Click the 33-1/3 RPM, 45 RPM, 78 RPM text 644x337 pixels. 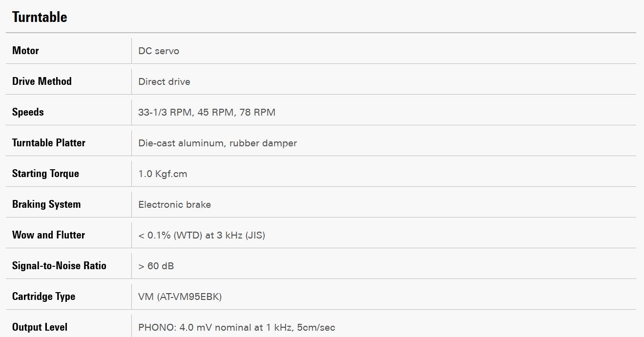click(207, 113)
